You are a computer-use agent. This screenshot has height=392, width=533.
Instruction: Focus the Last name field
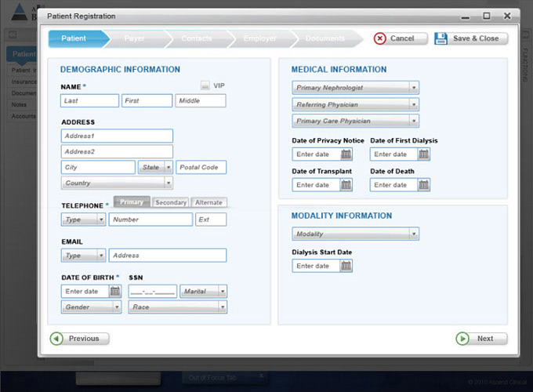click(x=89, y=100)
